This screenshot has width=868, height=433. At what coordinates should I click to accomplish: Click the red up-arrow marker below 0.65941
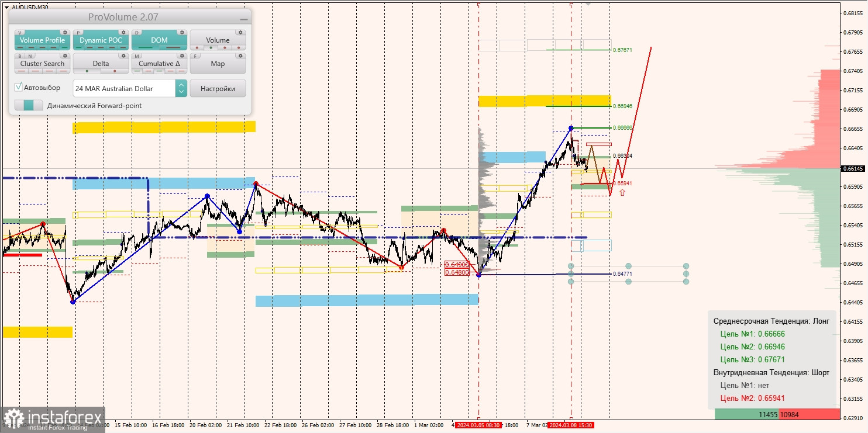click(622, 192)
